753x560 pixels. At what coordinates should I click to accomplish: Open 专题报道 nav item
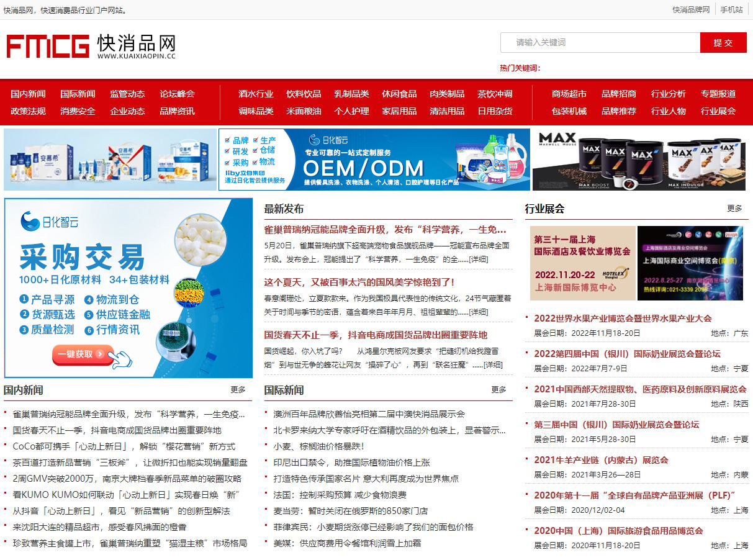tap(718, 94)
